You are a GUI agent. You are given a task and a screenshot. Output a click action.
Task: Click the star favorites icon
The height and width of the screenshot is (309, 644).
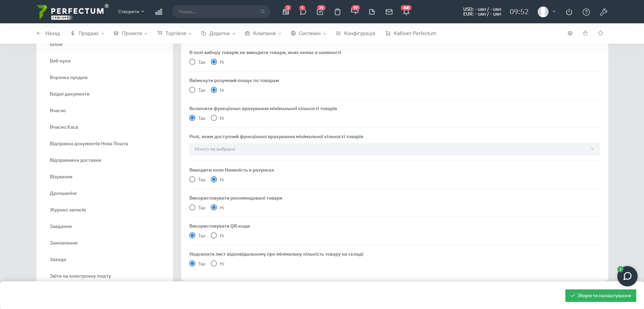pyautogui.click(x=600, y=33)
